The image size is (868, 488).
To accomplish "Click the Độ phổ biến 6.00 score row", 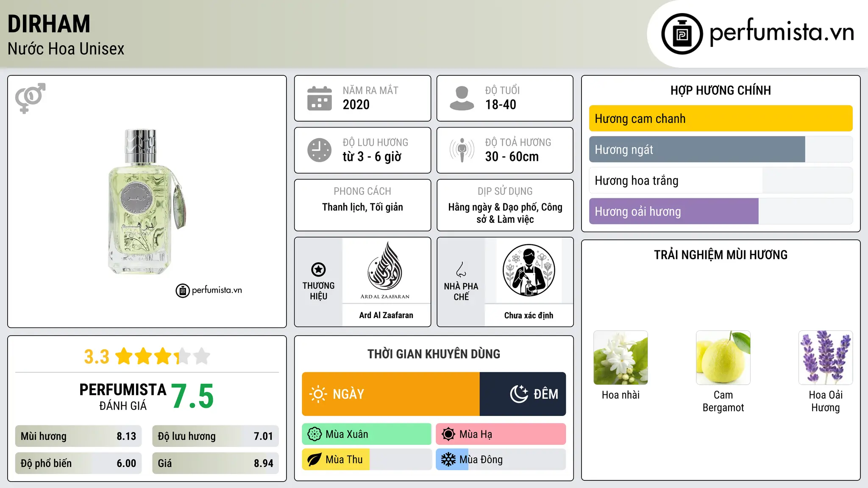I will point(78,463).
